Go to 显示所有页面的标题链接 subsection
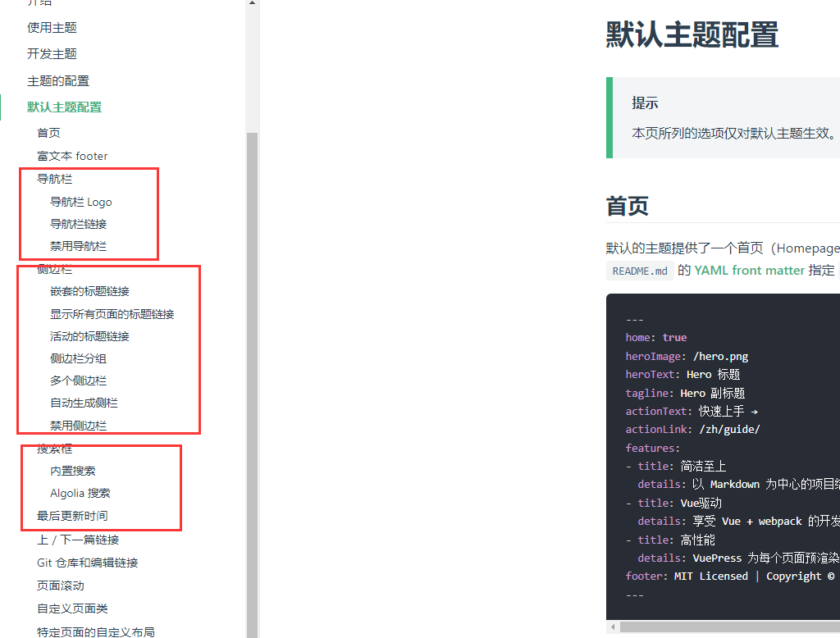Screen dimensions: 840x638 [x=112, y=314]
